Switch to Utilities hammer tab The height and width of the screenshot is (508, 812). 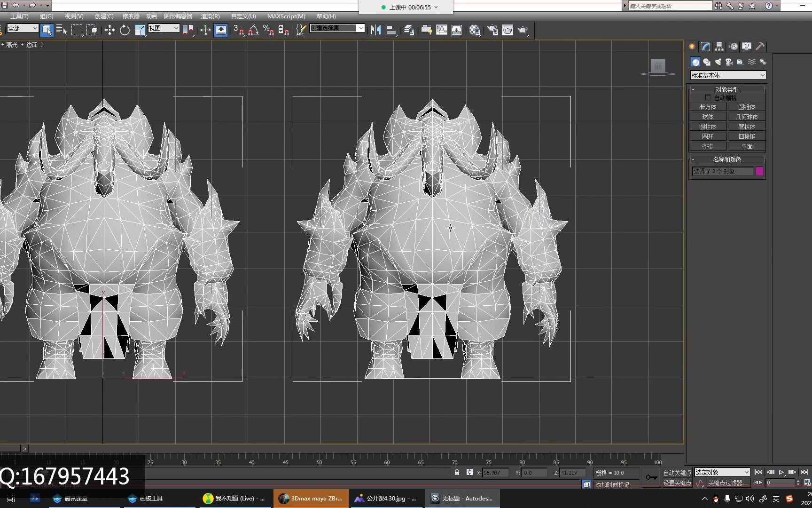click(760, 46)
